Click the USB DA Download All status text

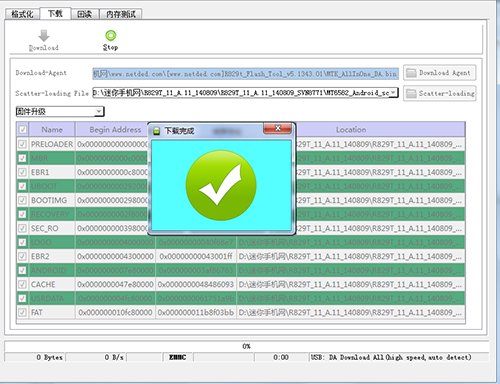click(391, 357)
